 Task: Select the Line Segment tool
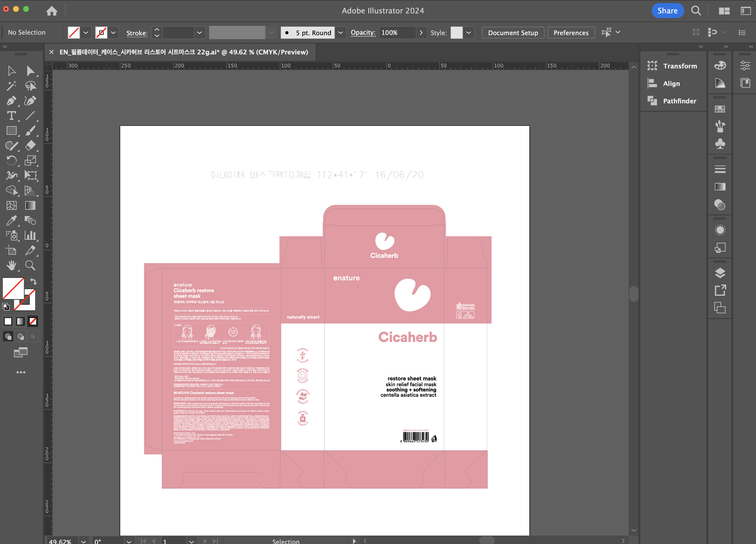(30, 116)
